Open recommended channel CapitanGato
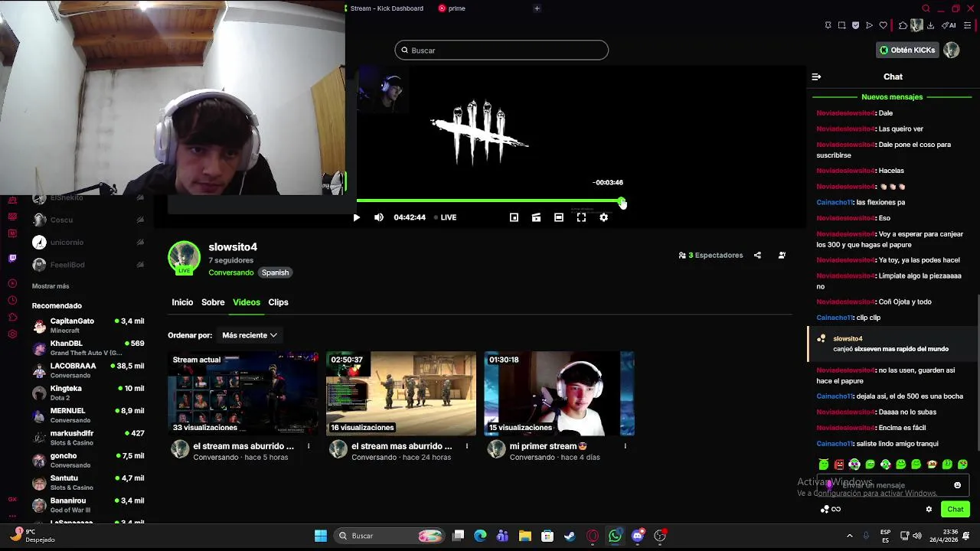Screen dimensions: 980x551 point(88,325)
